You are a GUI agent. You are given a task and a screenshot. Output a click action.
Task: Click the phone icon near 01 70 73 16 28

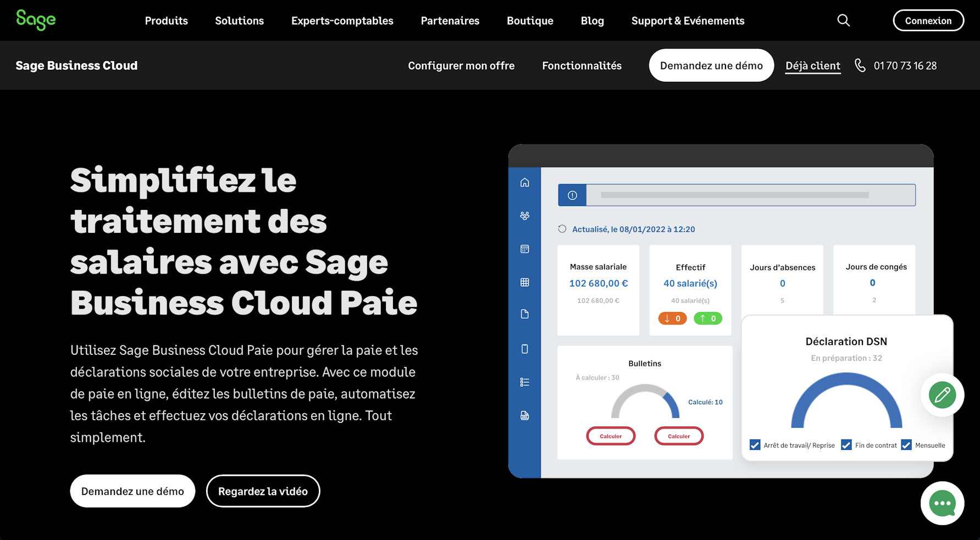point(860,65)
